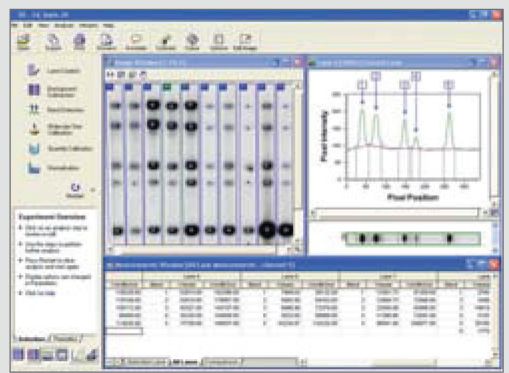Click the Export toolbar icon
Viewport: 509px width, 373px height.
coord(53,41)
